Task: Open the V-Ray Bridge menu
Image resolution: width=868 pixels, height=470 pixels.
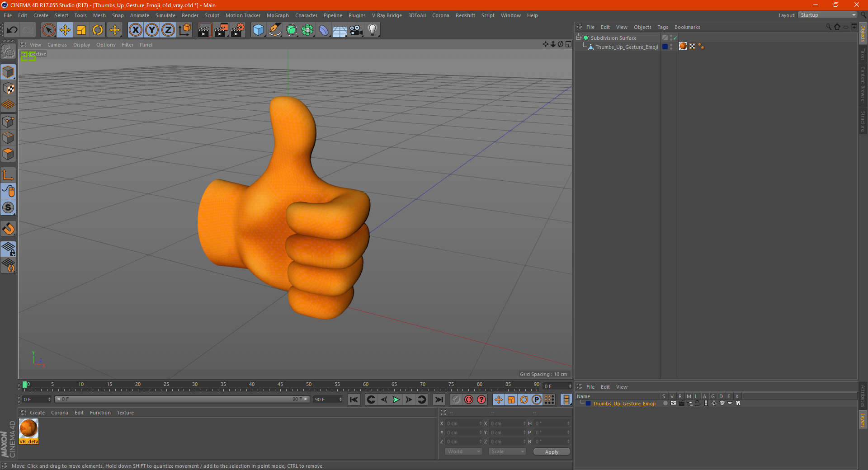Action: [x=387, y=15]
